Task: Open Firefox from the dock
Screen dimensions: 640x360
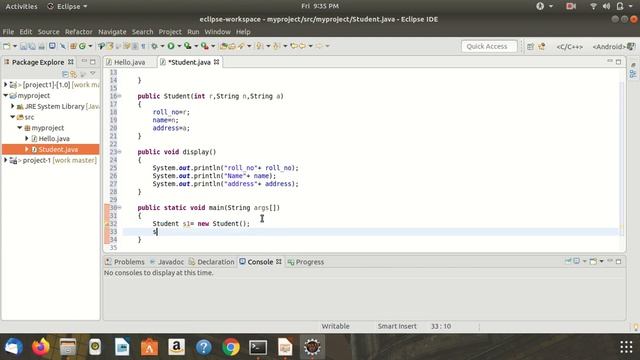Action: pyautogui.click(x=40, y=347)
